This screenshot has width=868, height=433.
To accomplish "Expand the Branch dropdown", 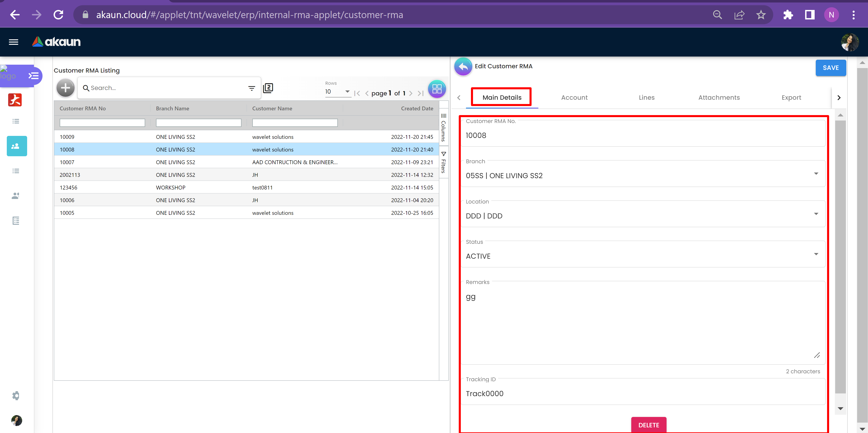I will coord(816,174).
